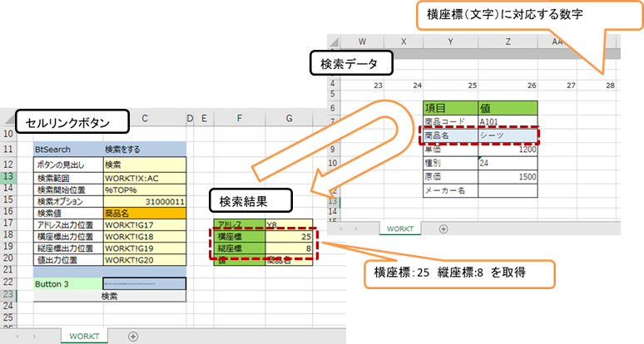Select the 縦座標 result value 8
The height and width of the screenshot is (344, 644).
pyautogui.click(x=289, y=248)
